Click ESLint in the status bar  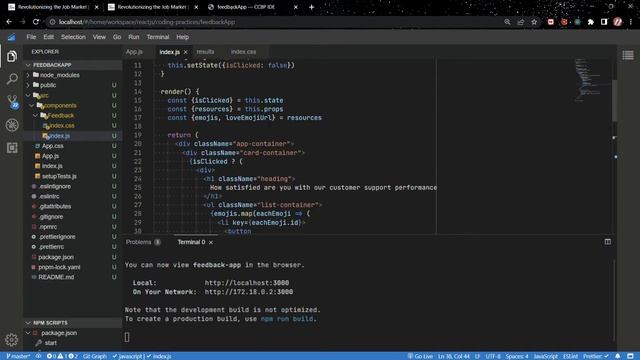click(x=570, y=356)
